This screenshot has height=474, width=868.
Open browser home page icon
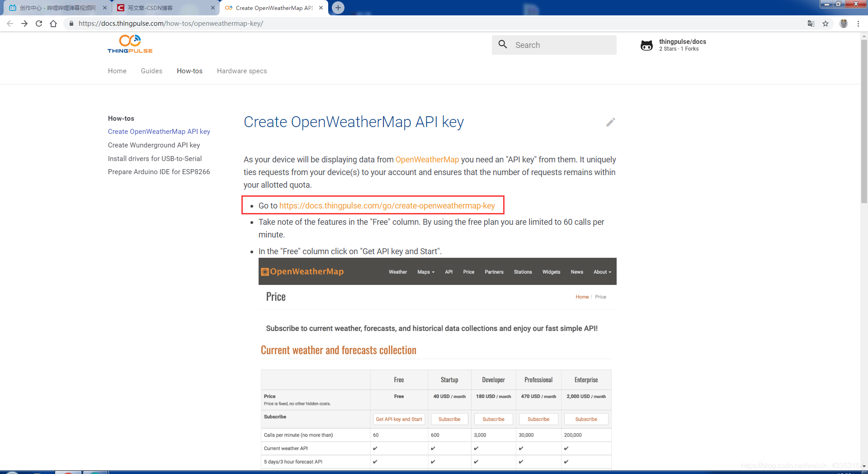tap(53, 24)
